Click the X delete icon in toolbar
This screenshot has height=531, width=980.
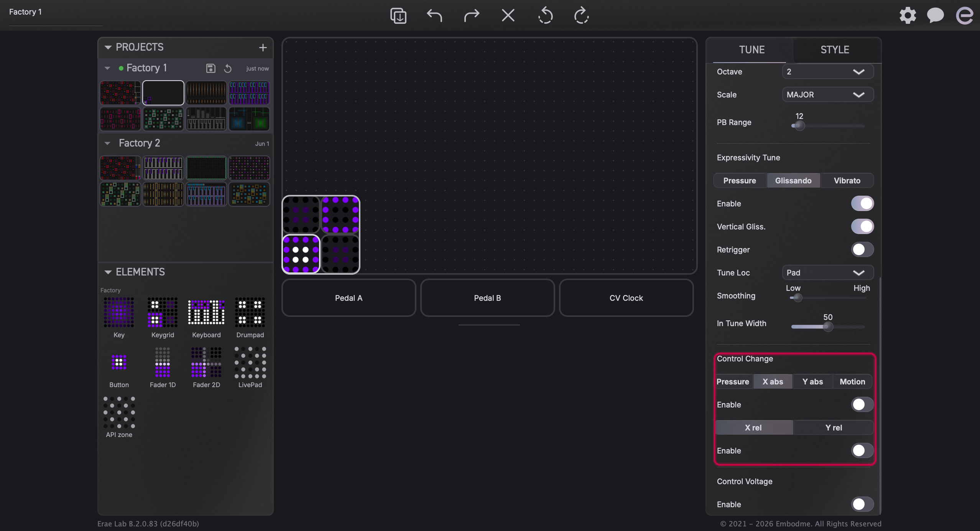point(508,16)
